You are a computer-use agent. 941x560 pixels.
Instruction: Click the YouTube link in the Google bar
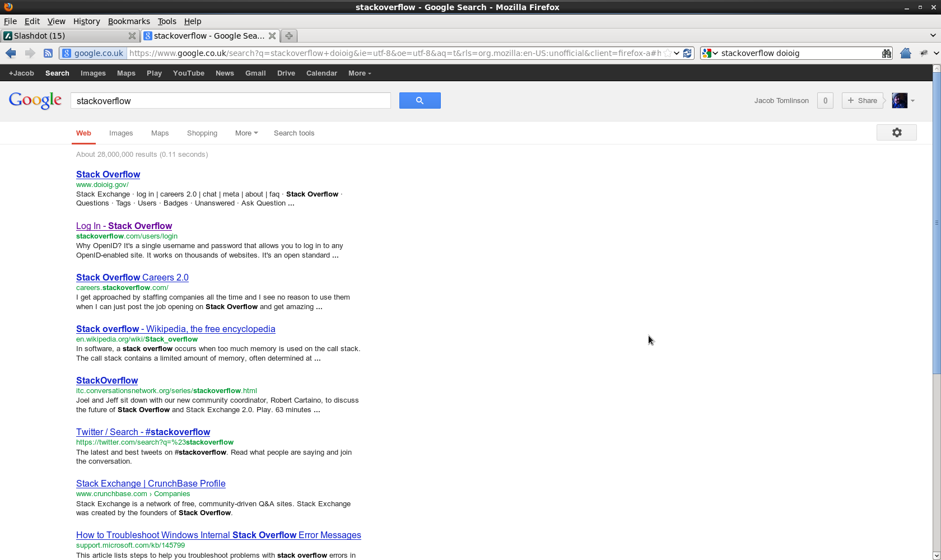pos(188,73)
